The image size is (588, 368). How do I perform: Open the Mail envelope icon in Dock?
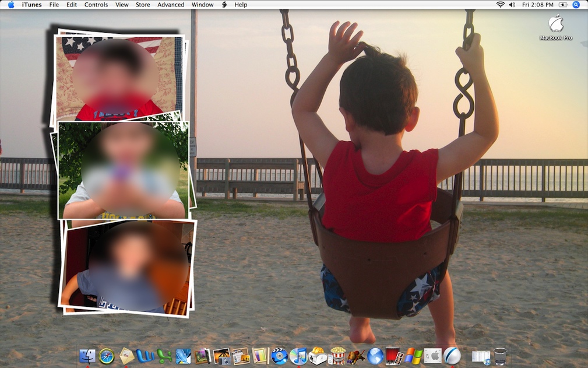pyautogui.click(x=126, y=356)
